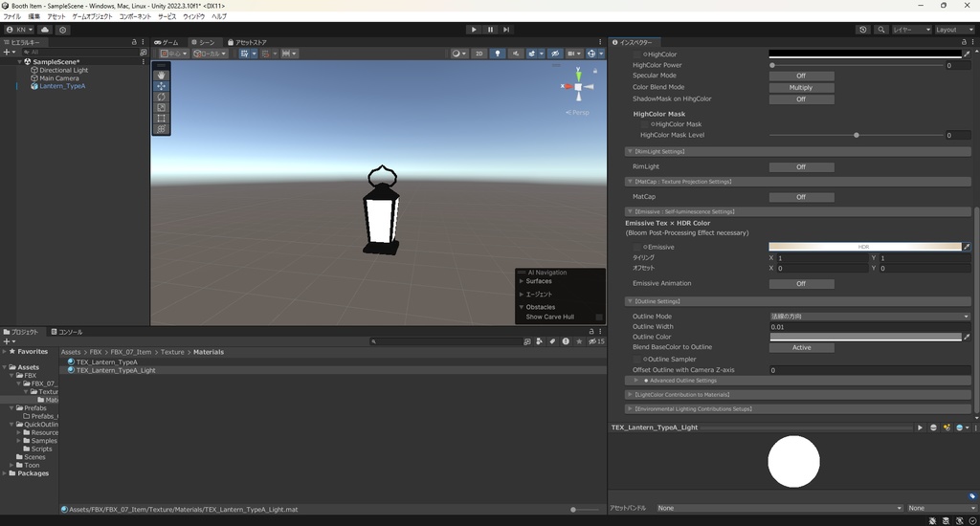Expand Advanced Outline Settings
Viewport: 980px width, 526px height.
798,381
